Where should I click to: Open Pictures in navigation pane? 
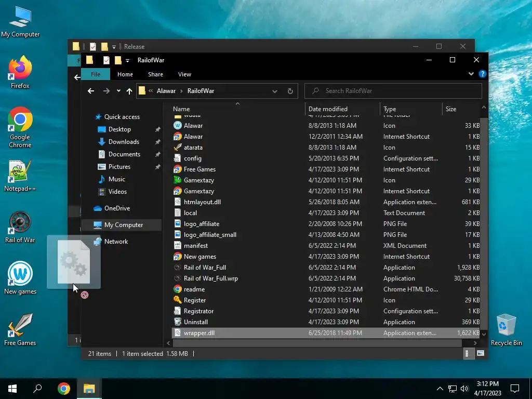pos(119,167)
